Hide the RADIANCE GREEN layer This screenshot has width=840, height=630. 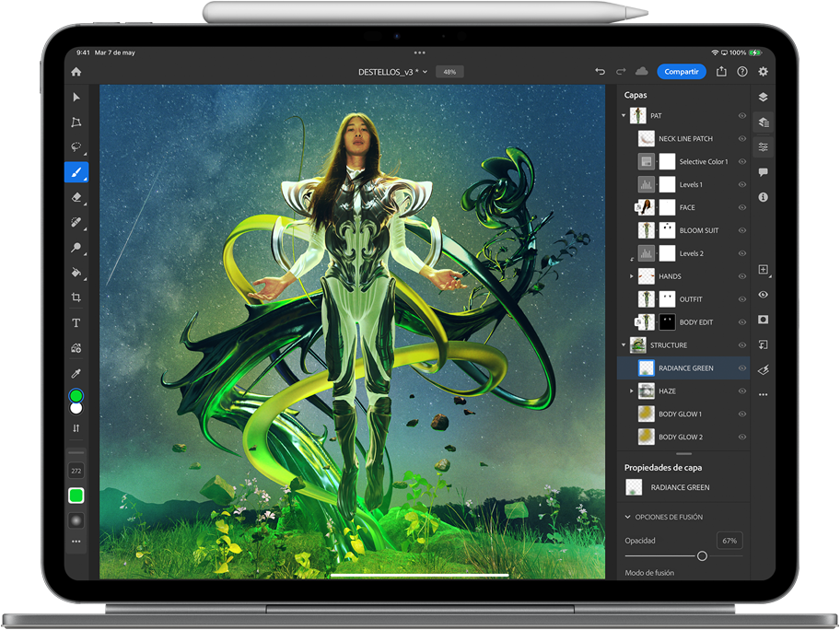pyautogui.click(x=741, y=368)
